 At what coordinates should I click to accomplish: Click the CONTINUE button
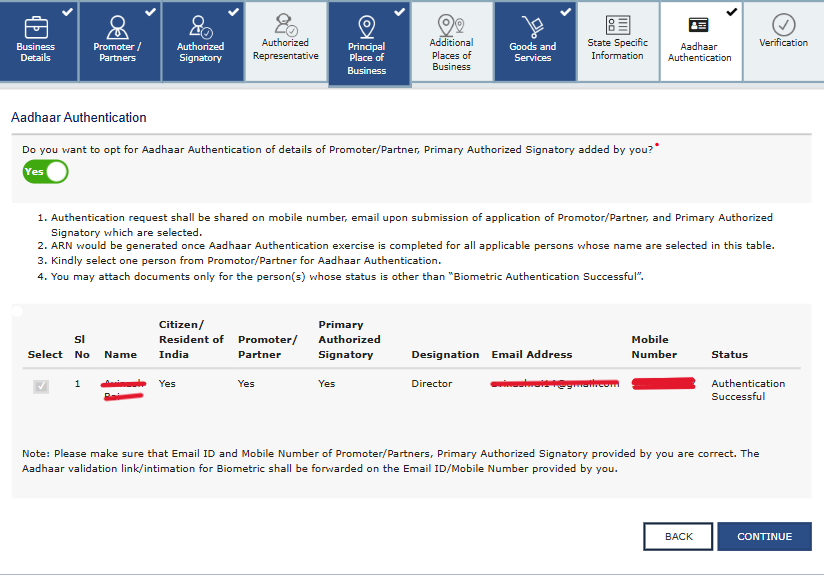click(x=764, y=536)
